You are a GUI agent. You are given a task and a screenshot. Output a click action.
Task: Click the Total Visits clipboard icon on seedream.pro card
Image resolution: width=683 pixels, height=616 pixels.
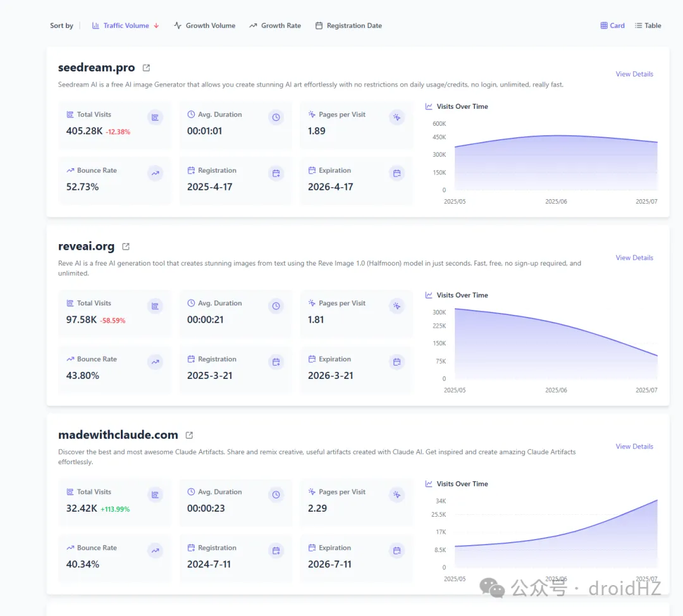click(155, 117)
